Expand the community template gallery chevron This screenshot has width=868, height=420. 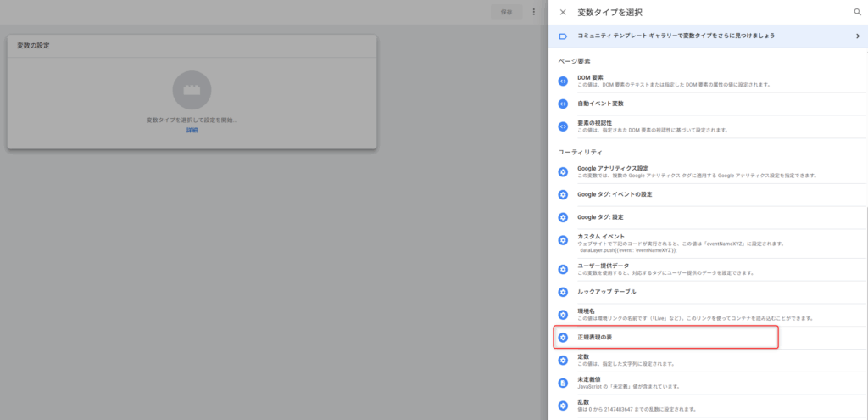pos(857,36)
